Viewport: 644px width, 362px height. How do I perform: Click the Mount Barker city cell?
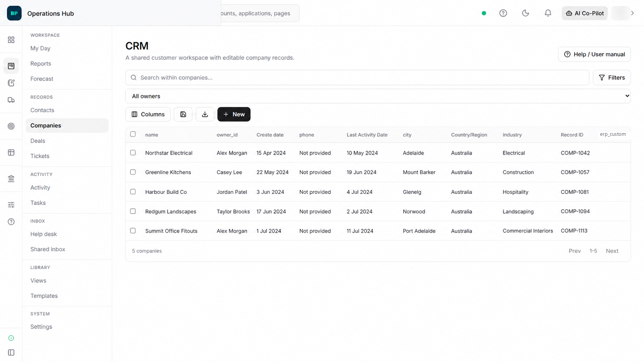[419, 172]
